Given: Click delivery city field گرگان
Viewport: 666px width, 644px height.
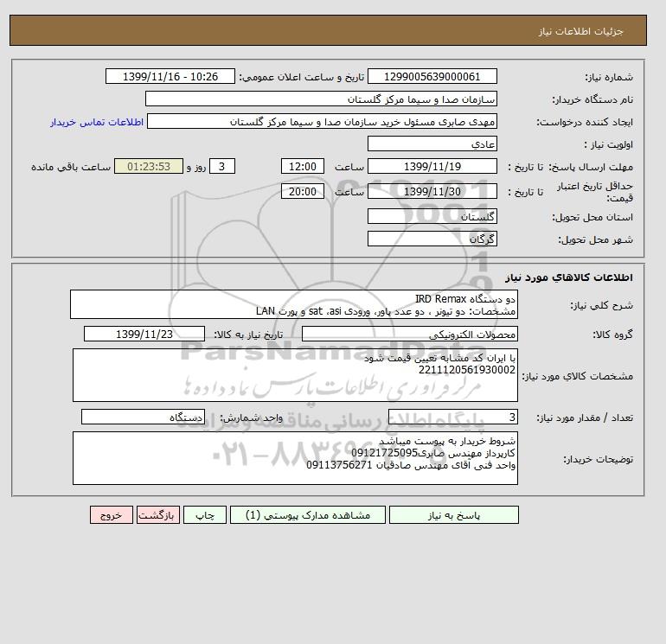Looking at the screenshot, I should click(432, 239).
